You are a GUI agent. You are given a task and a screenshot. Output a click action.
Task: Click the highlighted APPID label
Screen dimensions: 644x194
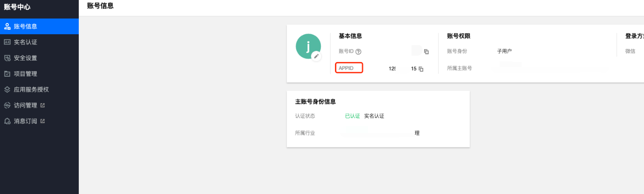[x=349, y=68]
